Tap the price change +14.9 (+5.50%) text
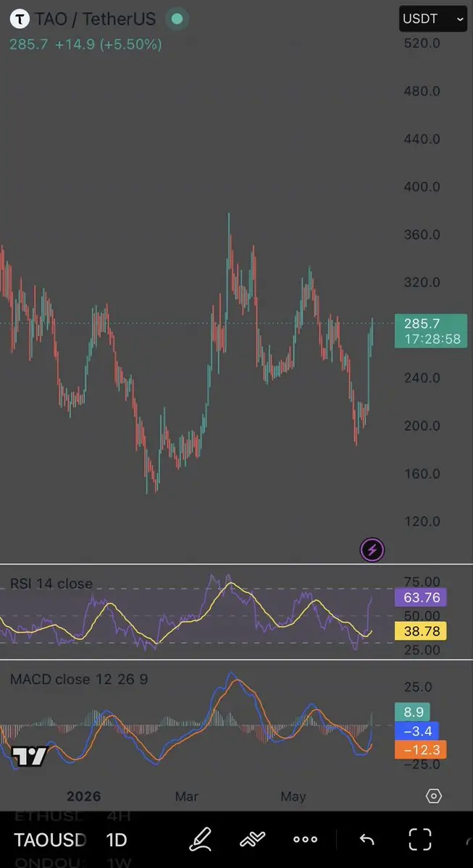Viewport: 473px width, 868px height. click(108, 44)
